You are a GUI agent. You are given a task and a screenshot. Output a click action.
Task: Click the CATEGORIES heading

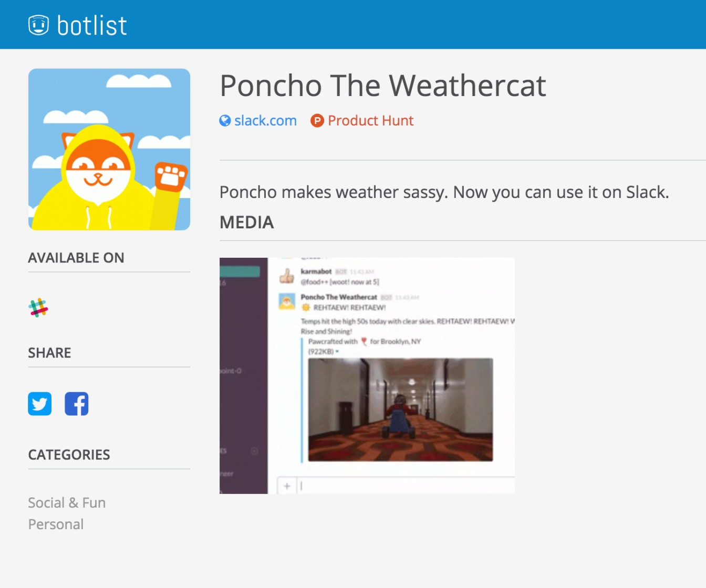[x=69, y=455]
